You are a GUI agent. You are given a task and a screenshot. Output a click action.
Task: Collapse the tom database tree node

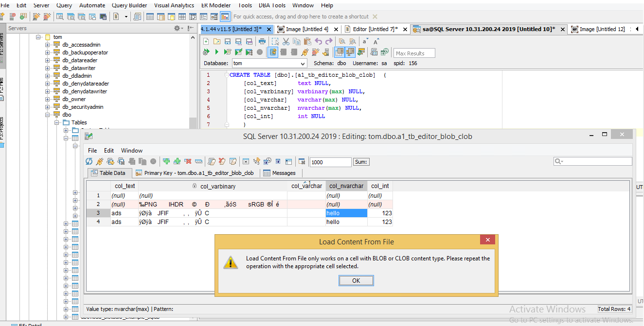(38, 37)
